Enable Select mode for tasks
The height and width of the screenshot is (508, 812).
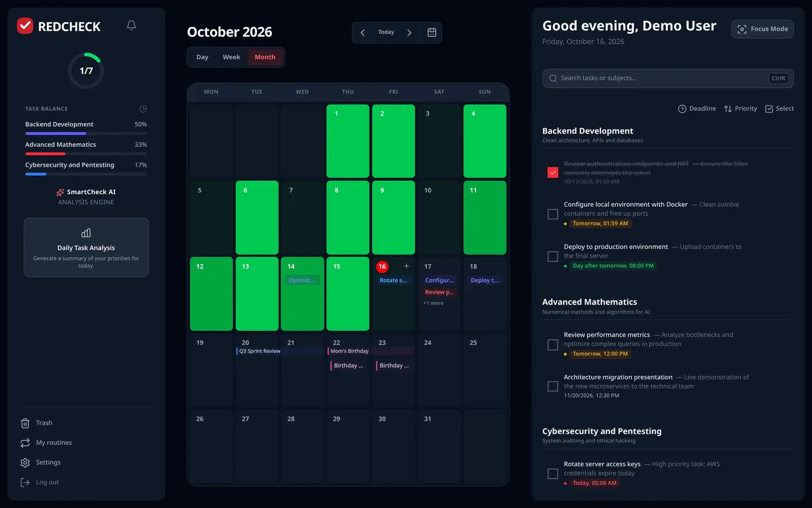780,109
